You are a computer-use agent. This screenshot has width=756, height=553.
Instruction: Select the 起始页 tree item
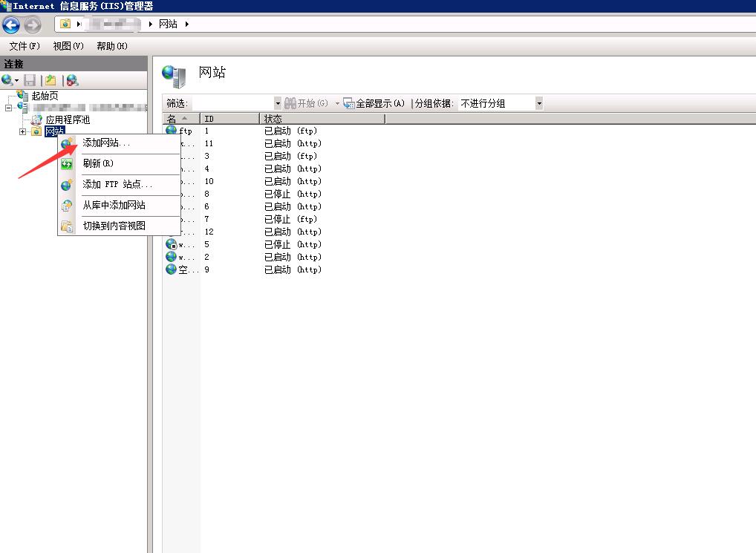tap(45, 95)
